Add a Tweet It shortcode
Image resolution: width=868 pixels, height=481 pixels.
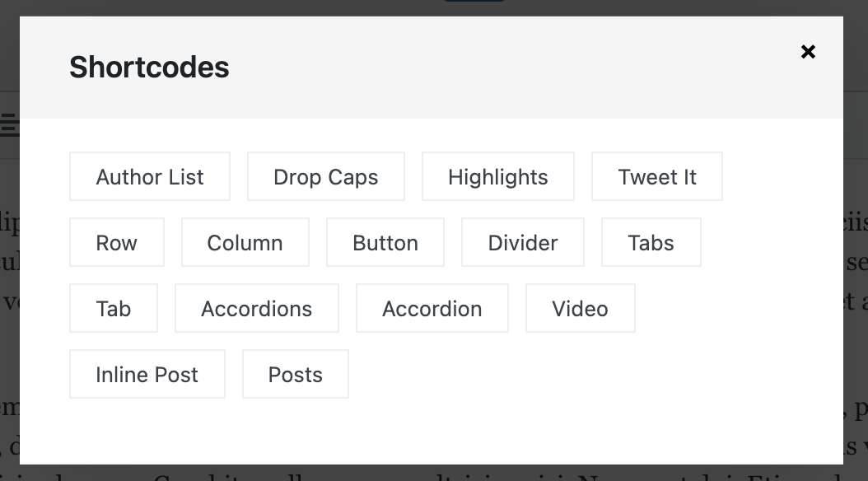pyautogui.click(x=656, y=176)
